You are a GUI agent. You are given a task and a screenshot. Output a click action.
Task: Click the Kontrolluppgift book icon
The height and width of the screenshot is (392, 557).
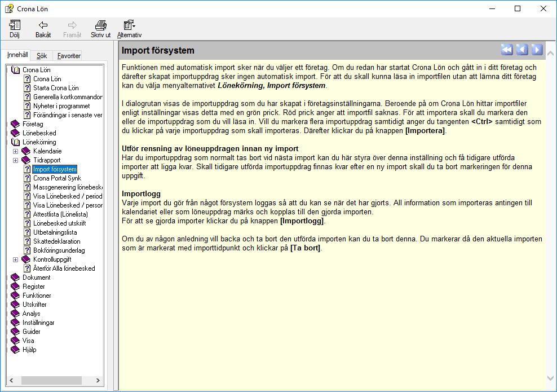[26, 259]
